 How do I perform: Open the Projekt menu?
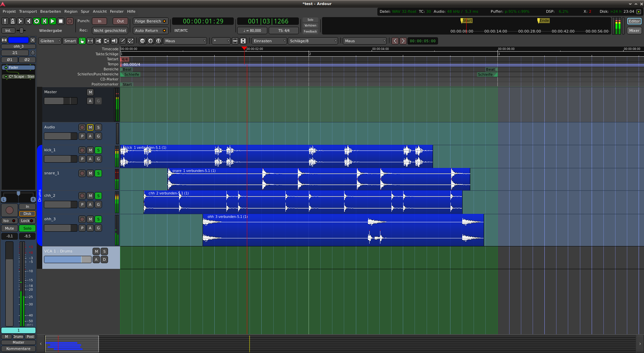click(9, 11)
